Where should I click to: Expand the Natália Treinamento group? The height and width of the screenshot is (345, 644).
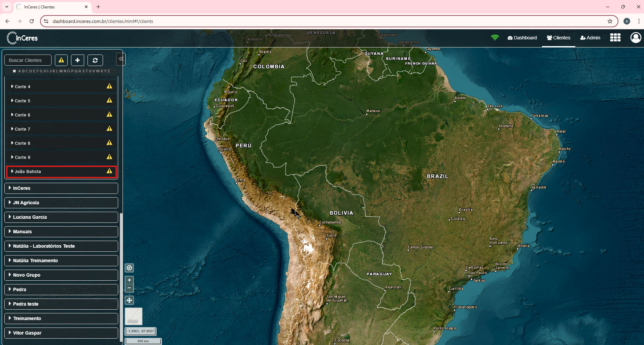[x=61, y=261]
